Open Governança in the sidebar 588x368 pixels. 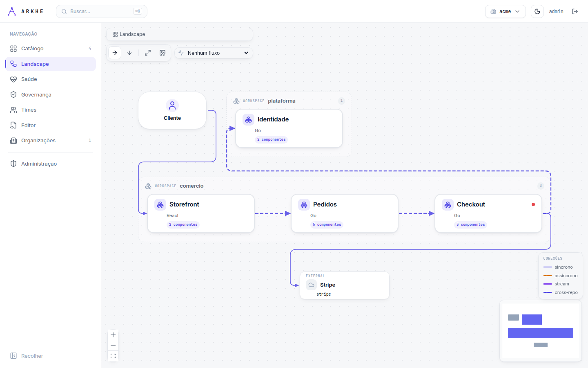pos(51,94)
